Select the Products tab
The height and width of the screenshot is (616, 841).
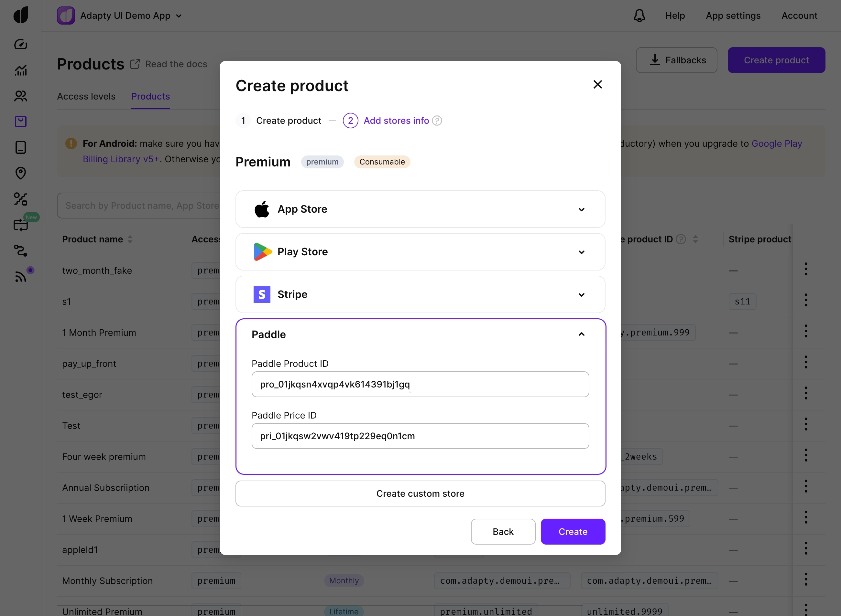point(150,96)
